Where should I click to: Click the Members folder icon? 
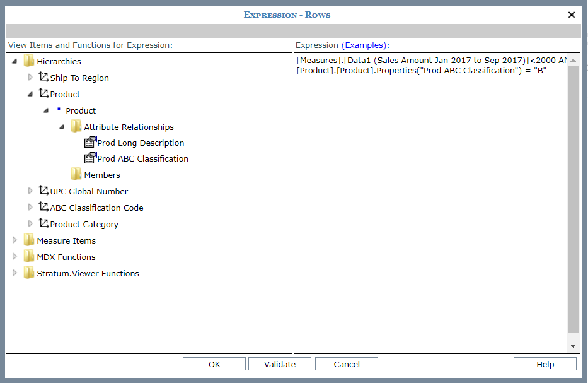point(76,175)
